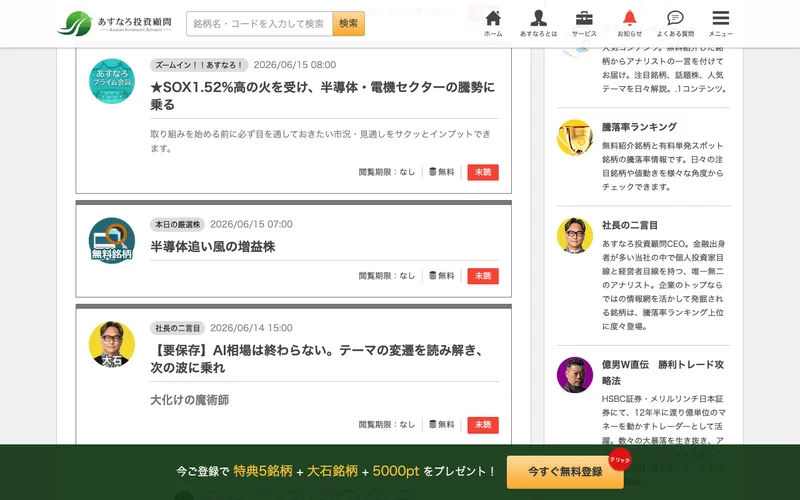Click the 今すぐ無料登録 banner button
This screenshot has height=500, width=800.
(x=565, y=472)
